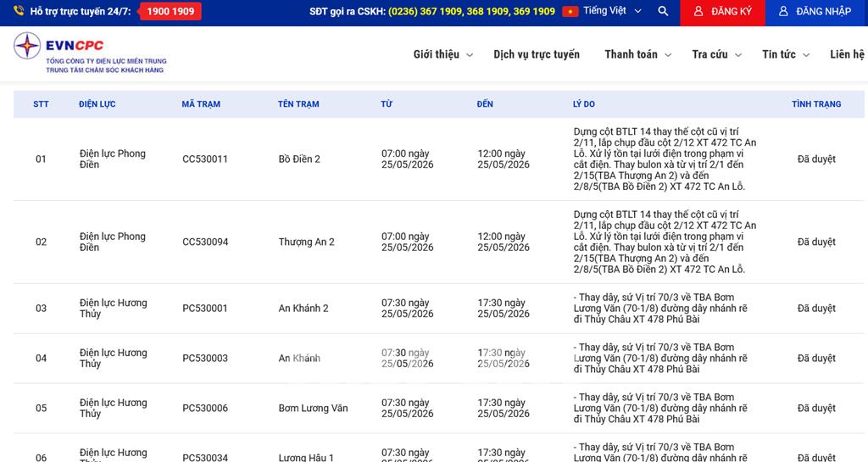
Task: Click the MÃ TRẠM column header
Action: click(x=201, y=104)
